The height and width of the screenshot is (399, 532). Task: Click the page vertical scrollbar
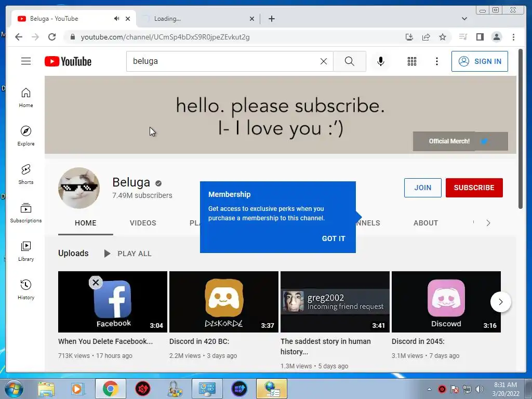(521, 129)
